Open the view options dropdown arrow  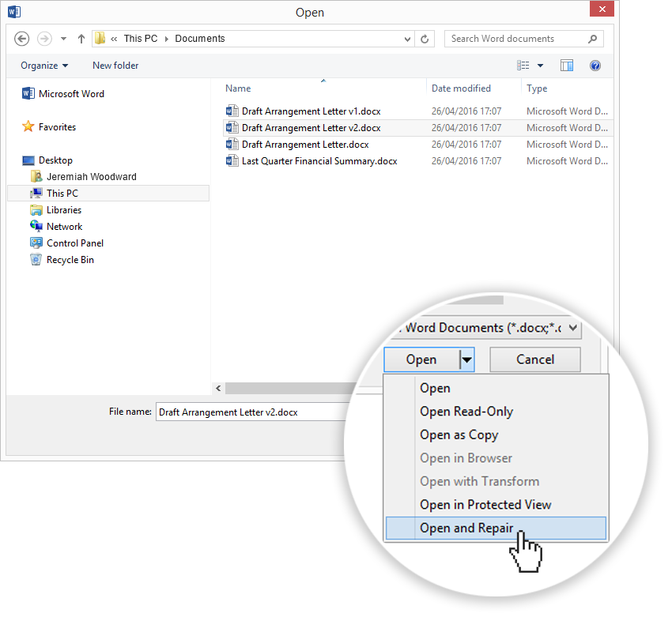tap(541, 66)
